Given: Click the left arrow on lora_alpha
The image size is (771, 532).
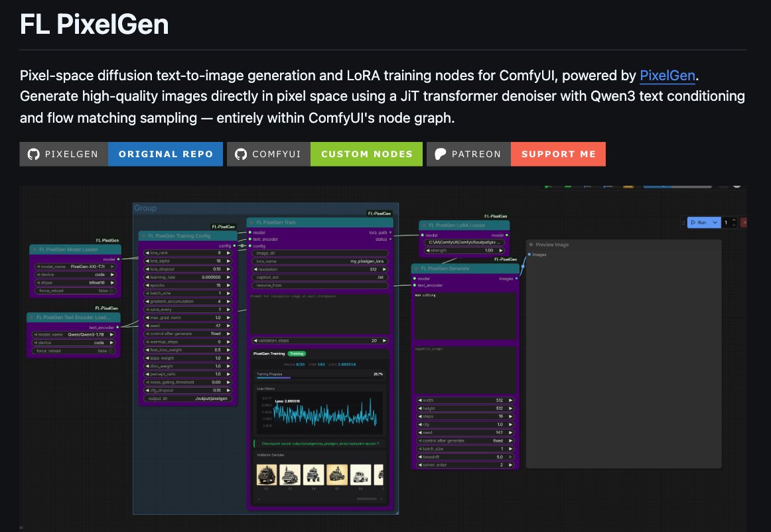Looking at the screenshot, I should (x=147, y=261).
